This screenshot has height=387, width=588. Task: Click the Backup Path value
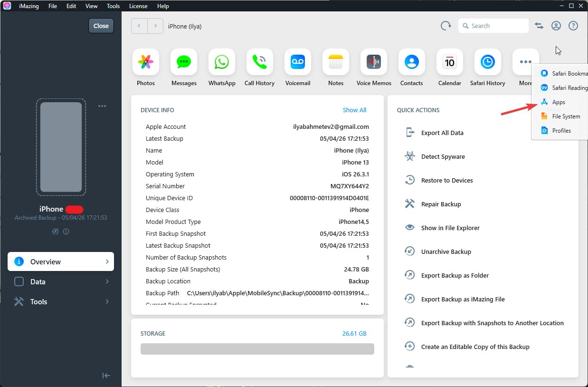pos(278,293)
